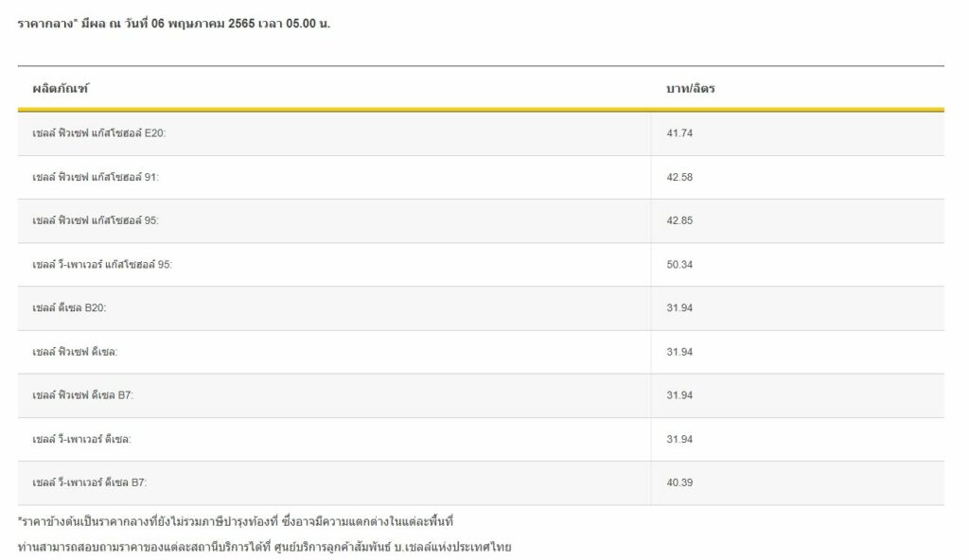Select the 31.94 price for เชลล์ ดีเซล B20
Viewport: 969px width, 560px height.
pyautogui.click(x=679, y=307)
